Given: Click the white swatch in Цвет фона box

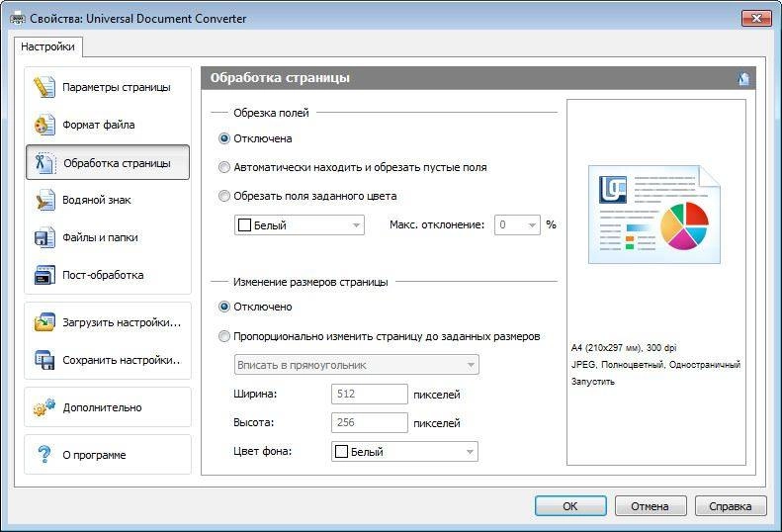Looking at the screenshot, I should click(x=341, y=452).
